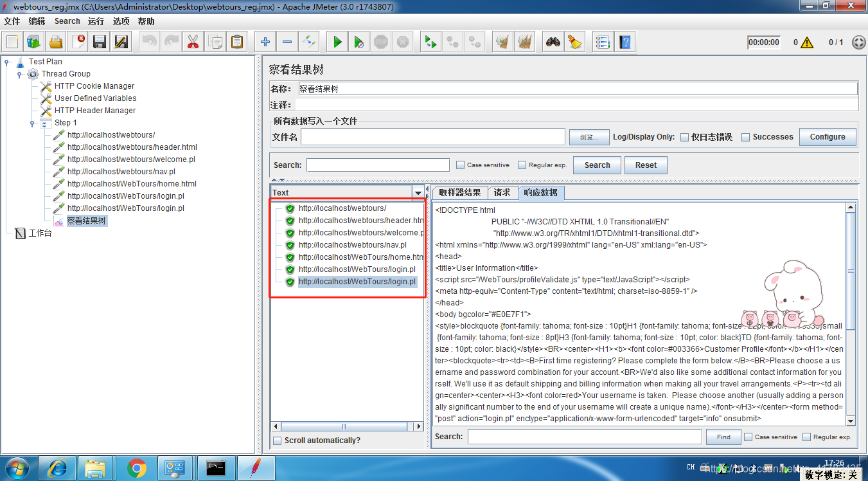Check Regular exp. next to Find button

tap(807, 437)
